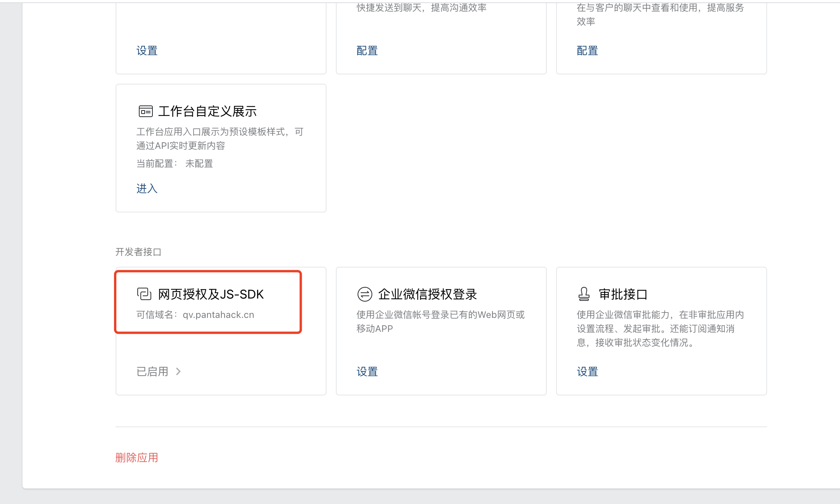Open the 网页授权及JS-SDK title
This screenshot has height=504, width=840.
[211, 294]
